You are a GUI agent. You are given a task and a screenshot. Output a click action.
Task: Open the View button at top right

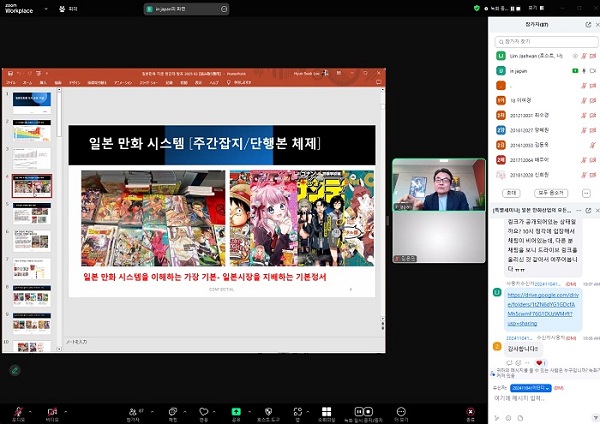(536, 8)
